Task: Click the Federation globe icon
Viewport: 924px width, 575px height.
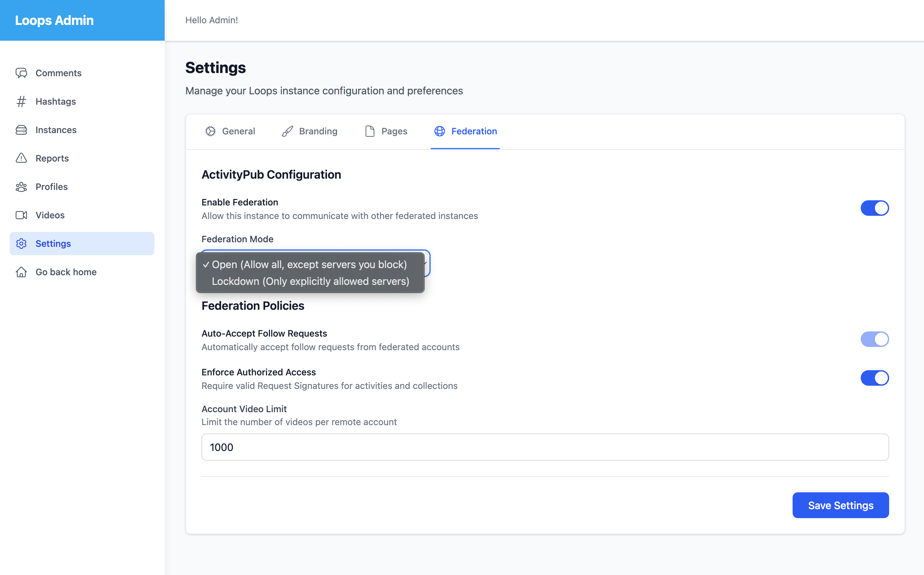Action: [x=440, y=131]
